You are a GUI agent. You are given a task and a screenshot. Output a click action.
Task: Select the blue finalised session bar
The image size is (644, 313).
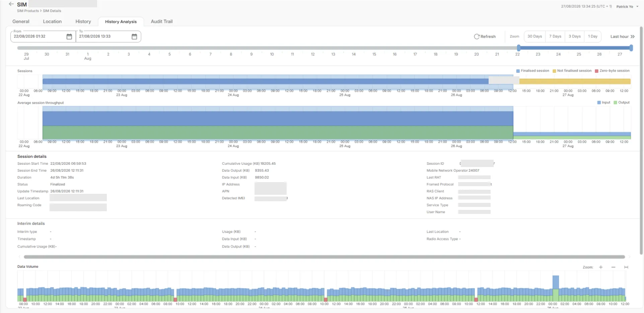(265, 81)
